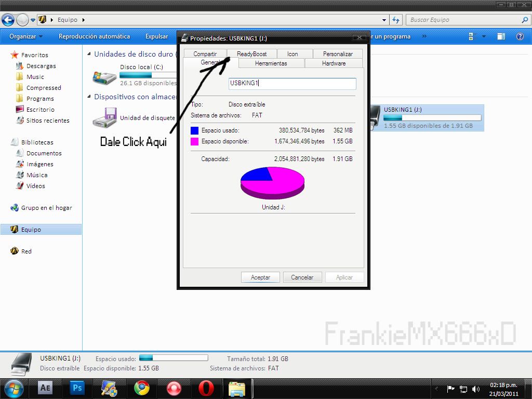Open the Organizar dropdown menu
The width and height of the screenshot is (532, 399).
(25, 36)
